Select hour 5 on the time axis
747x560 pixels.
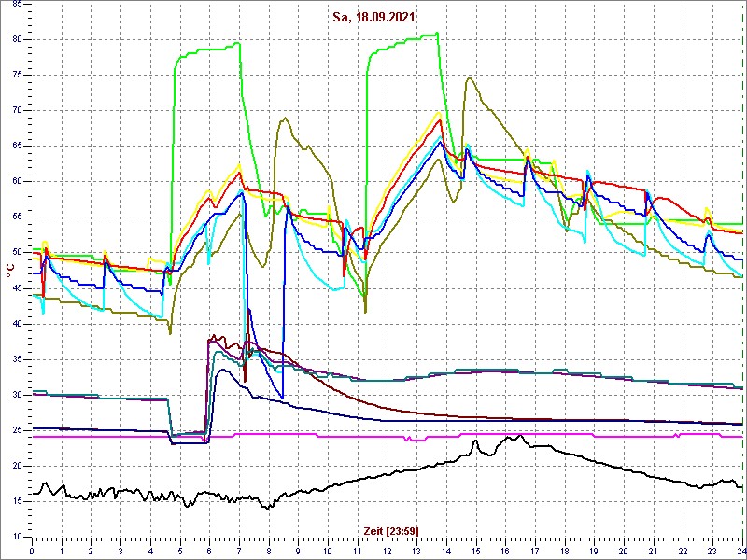179,551
